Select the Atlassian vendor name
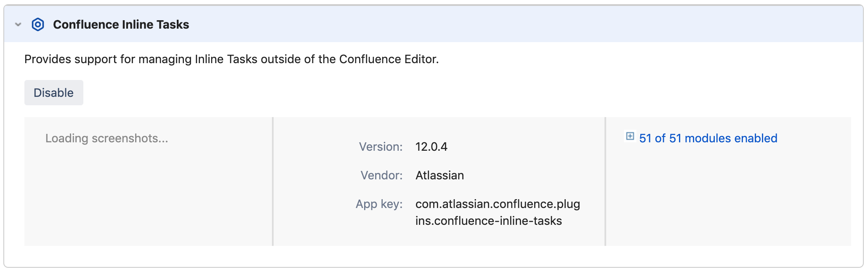Image resolution: width=868 pixels, height=272 pixels. pos(439,175)
